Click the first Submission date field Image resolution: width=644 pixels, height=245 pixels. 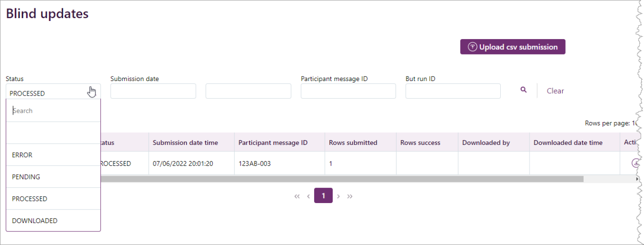[x=153, y=91]
